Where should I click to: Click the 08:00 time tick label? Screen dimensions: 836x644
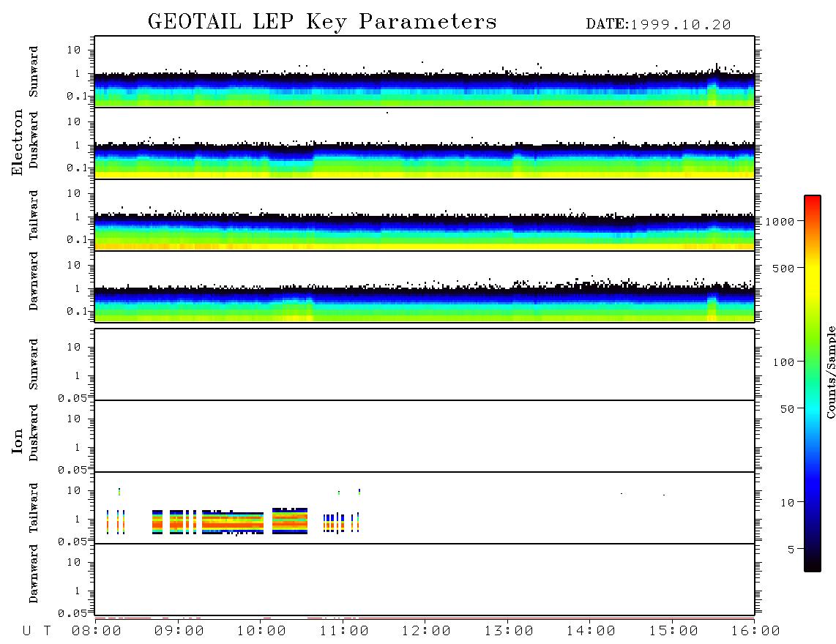coord(96,631)
